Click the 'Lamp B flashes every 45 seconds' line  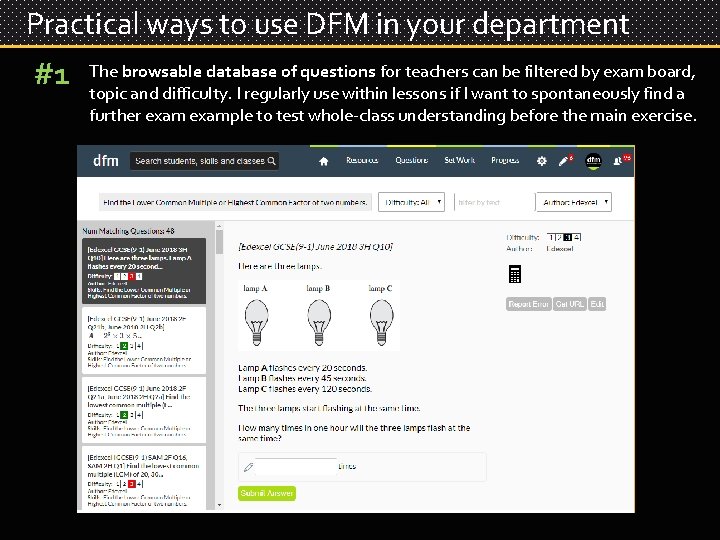coord(302,378)
